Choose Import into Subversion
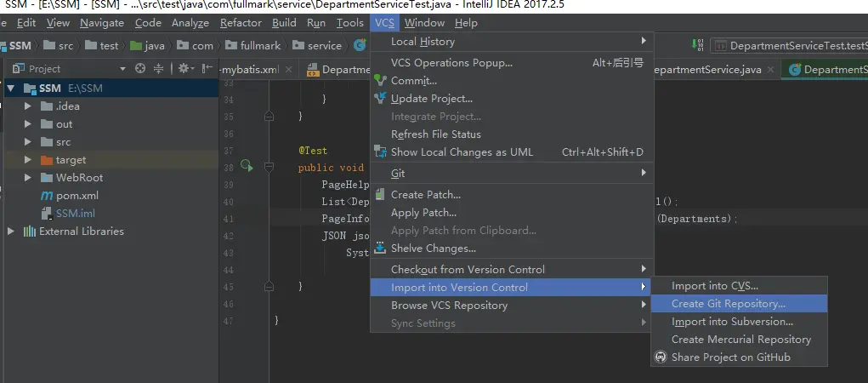Image resolution: width=868 pixels, height=383 pixels. [x=739, y=322]
